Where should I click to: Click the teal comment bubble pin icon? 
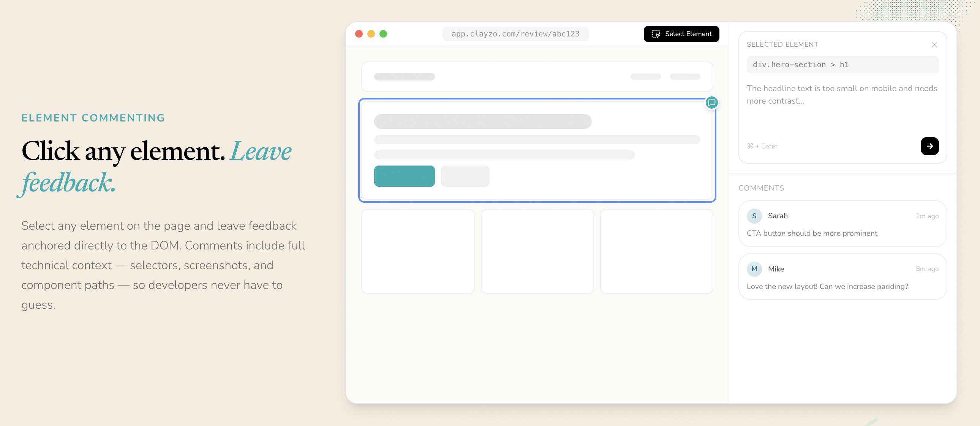(711, 102)
